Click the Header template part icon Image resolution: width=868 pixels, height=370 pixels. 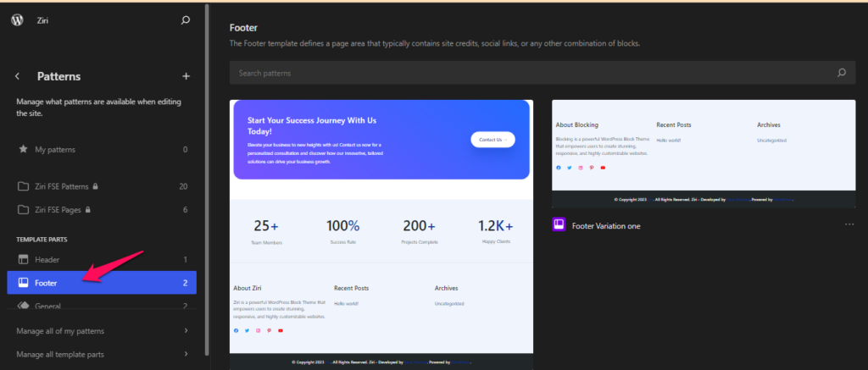click(x=23, y=259)
